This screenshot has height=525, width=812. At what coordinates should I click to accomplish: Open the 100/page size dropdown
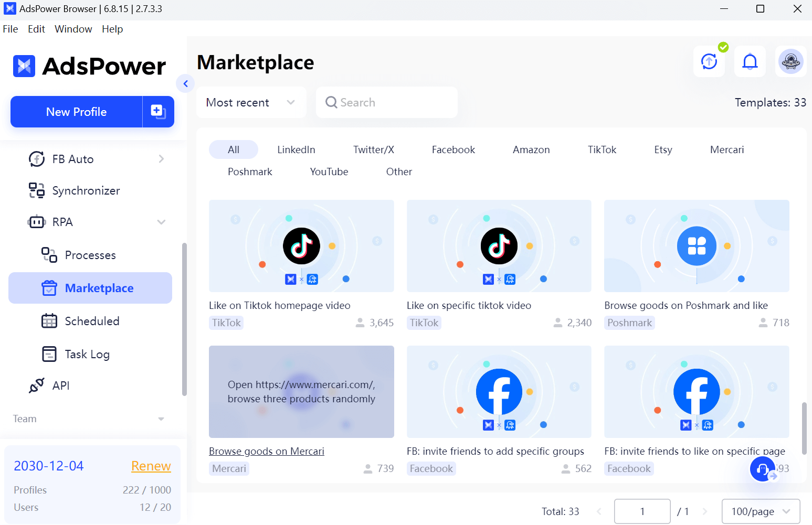(761, 511)
